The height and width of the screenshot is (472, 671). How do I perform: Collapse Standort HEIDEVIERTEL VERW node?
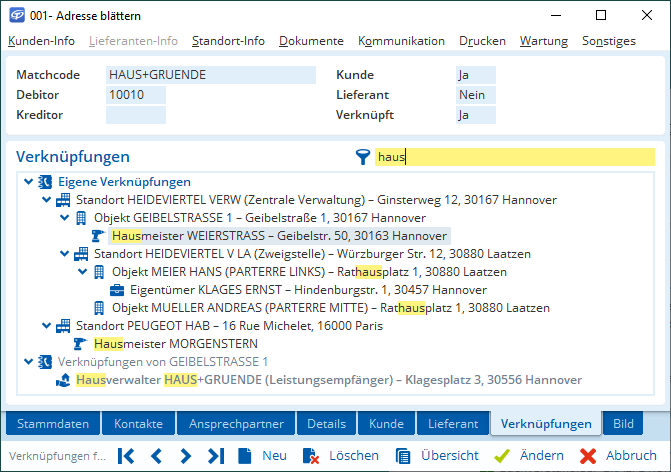coord(46,200)
